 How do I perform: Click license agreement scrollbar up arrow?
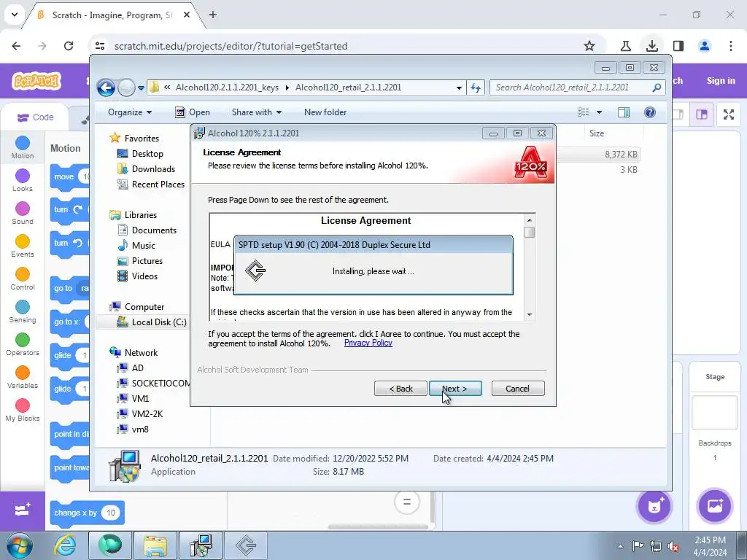(x=530, y=220)
